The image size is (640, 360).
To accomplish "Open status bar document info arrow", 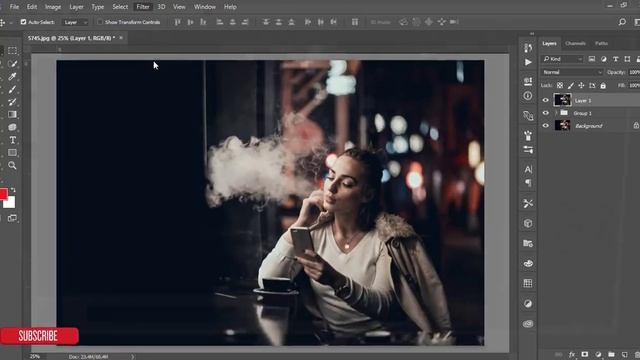I will (x=133, y=357).
